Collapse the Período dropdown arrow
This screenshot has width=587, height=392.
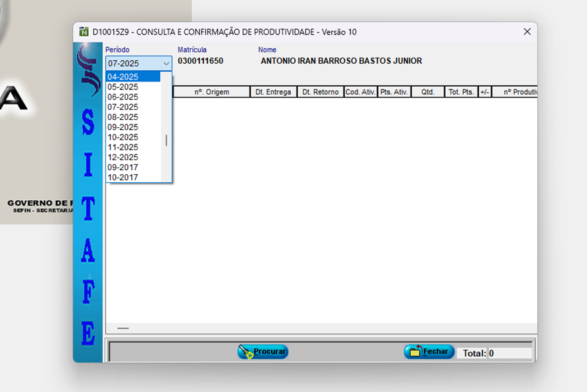(x=166, y=64)
